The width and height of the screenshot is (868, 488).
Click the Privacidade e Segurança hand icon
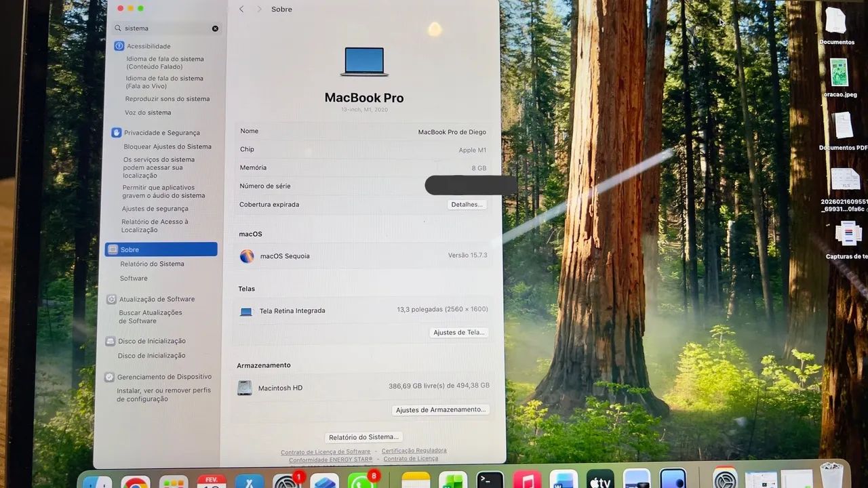116,132
